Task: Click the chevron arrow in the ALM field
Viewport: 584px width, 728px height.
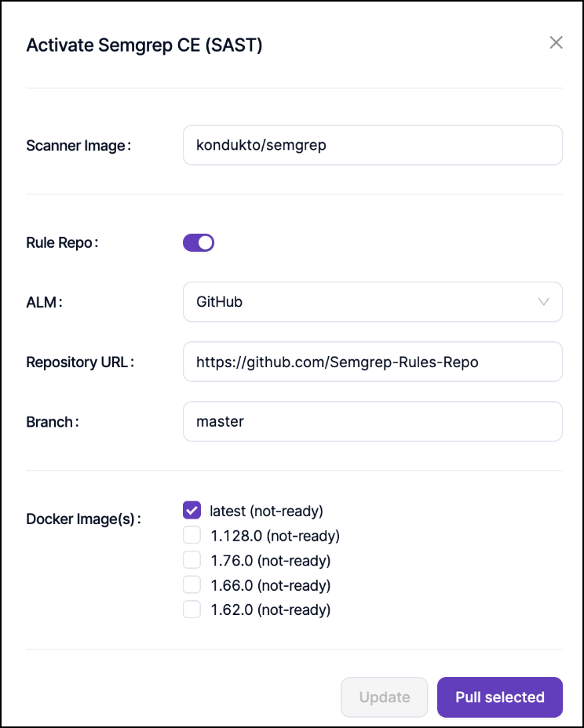Action: pos(544,302)
